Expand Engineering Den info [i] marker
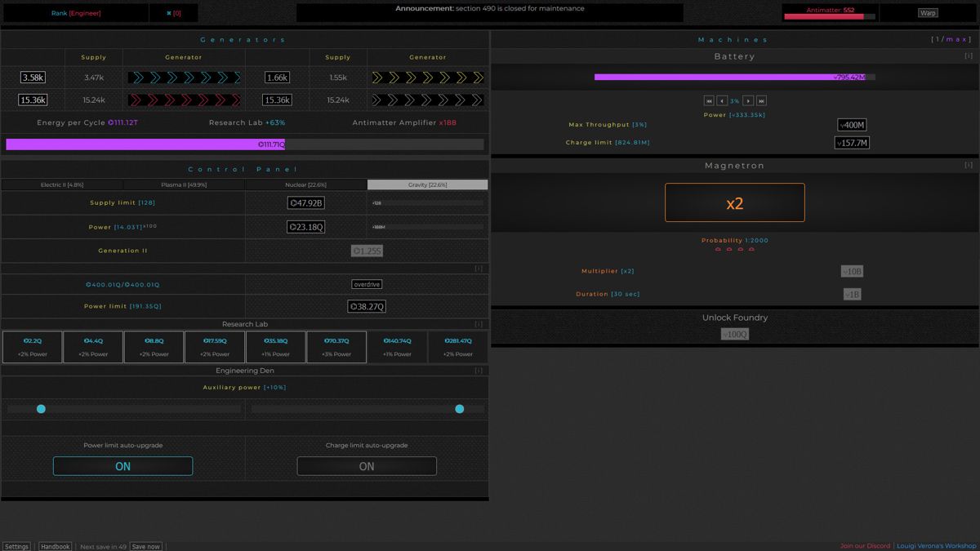Viewport: 980px width, 551px height. [479, 371]
